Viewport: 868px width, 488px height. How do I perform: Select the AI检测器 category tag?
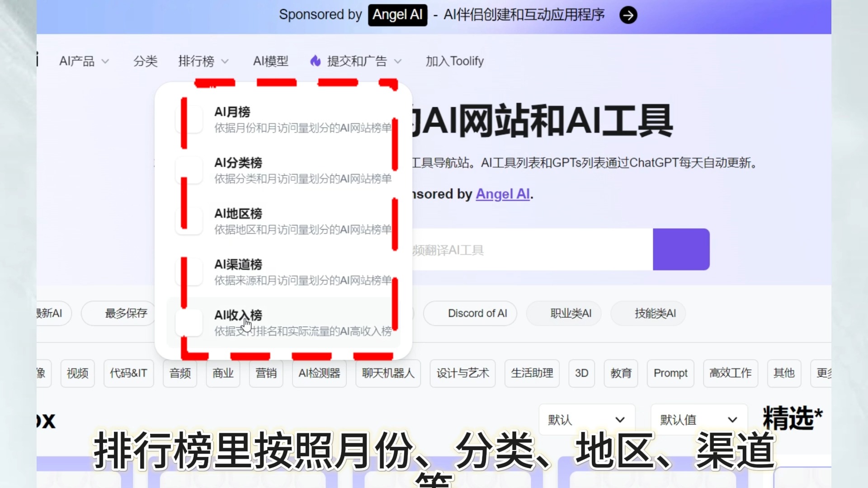click(x=319, y=373)
